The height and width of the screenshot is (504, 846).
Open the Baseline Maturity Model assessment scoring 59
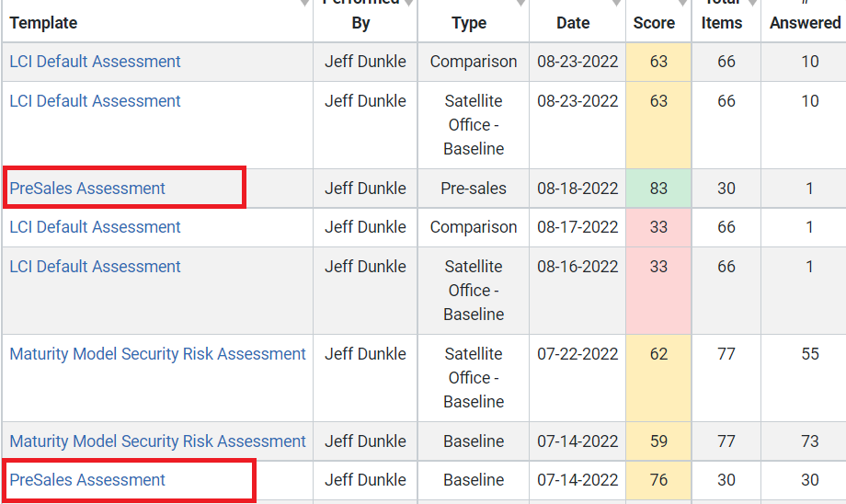click(x=157, y=441)
